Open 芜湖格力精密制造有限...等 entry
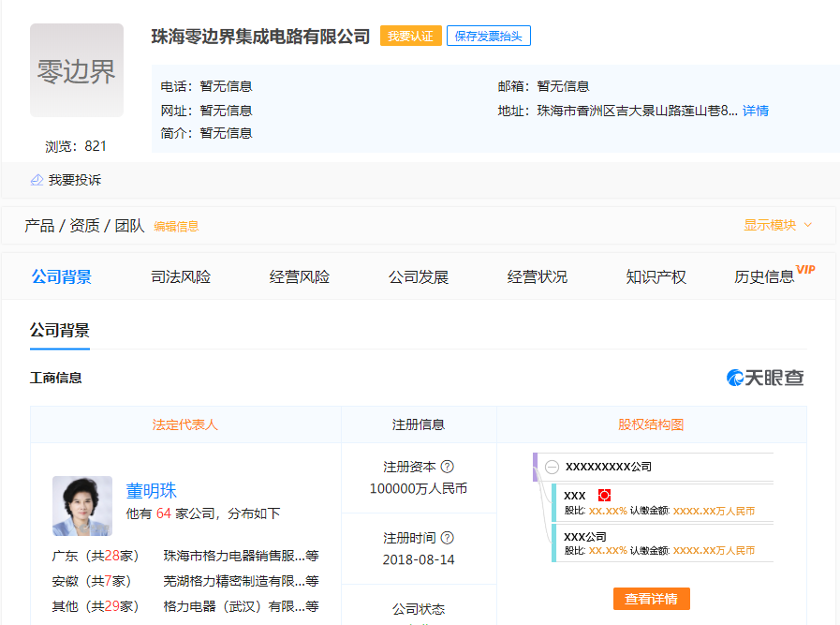Viewport: 840px width, 625px height. [241, 581]
